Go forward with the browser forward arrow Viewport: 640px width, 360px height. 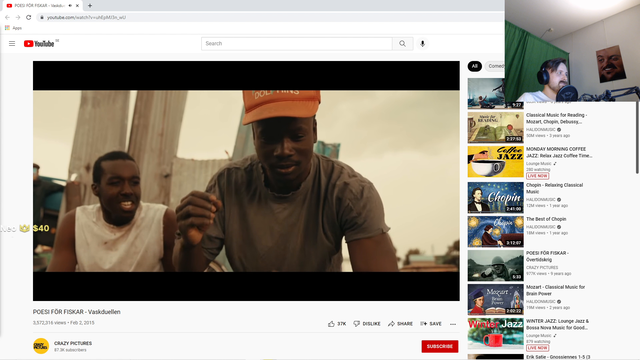click(x=18, y=18)
